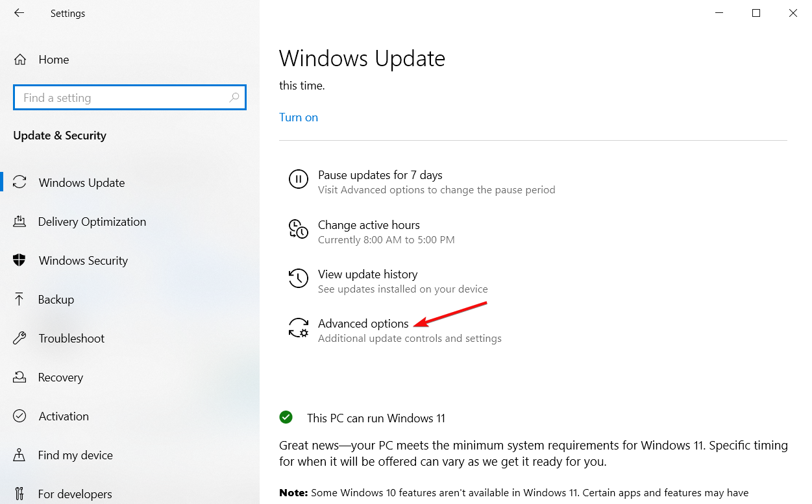This screenshot has height=504, width=812.
Task: Click the Home icon in sidebar
Action: pos(20,60)
